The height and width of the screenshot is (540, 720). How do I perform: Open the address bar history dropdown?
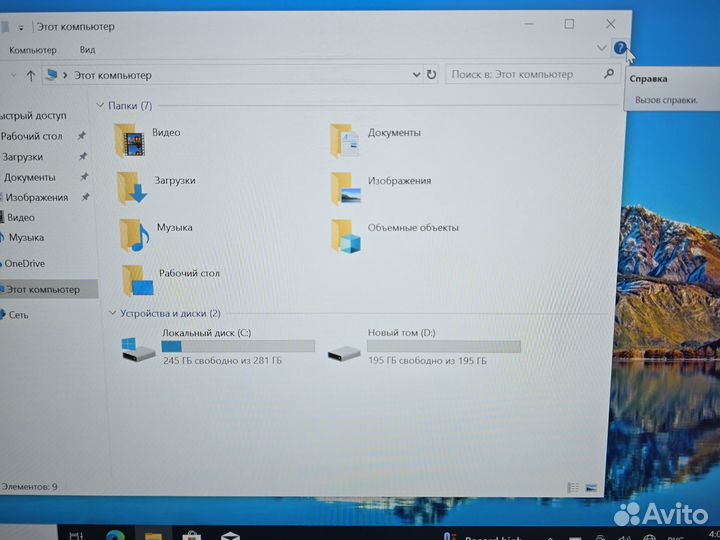[x=416, y=74]
